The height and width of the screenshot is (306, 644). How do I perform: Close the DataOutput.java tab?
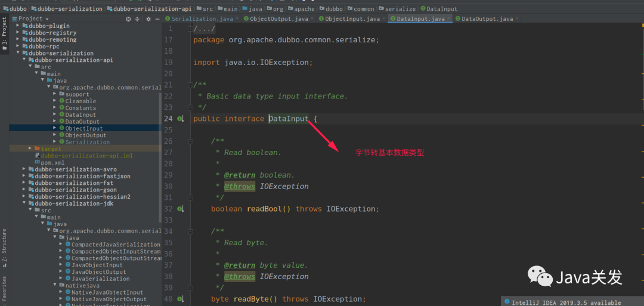(x=516, y=18)
